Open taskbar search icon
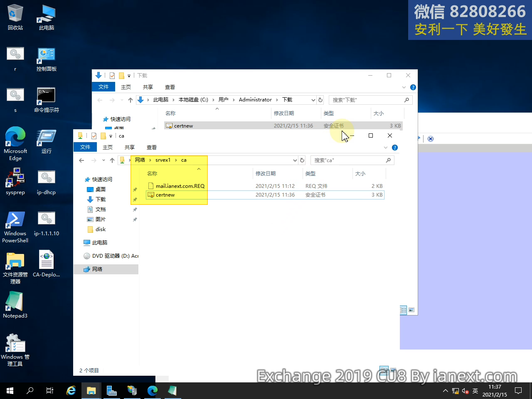The width and height of the screenshot is (532, 399). [30, 391]
